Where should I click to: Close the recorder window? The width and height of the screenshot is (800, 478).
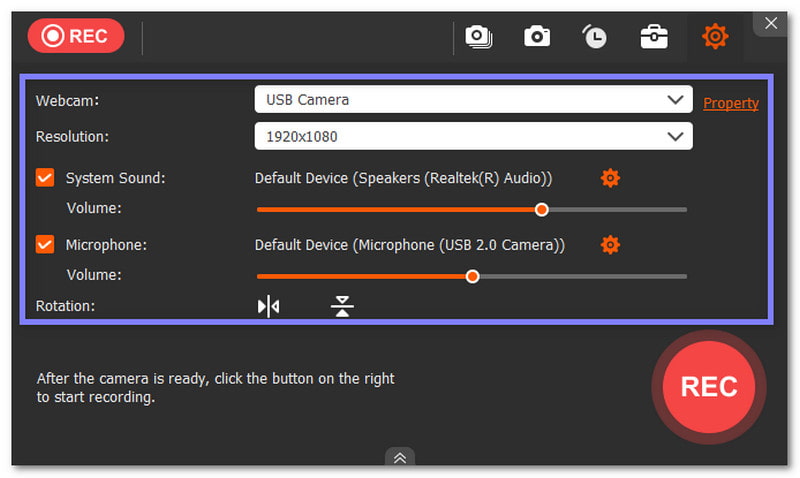coord(770,22)
